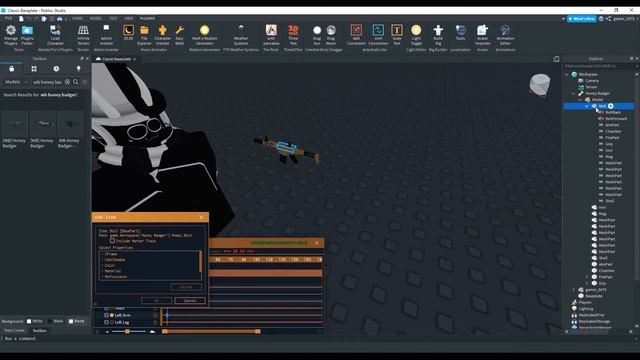640x360 pixels.
Task: Click the Toolbox search magnifier
Action: tap(76, 82)
